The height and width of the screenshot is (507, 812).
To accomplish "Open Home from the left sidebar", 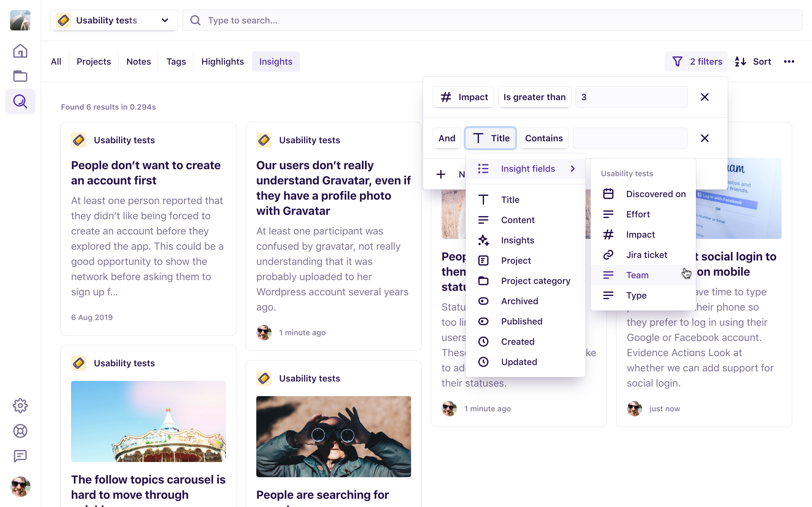I will (x=20, y=51).
